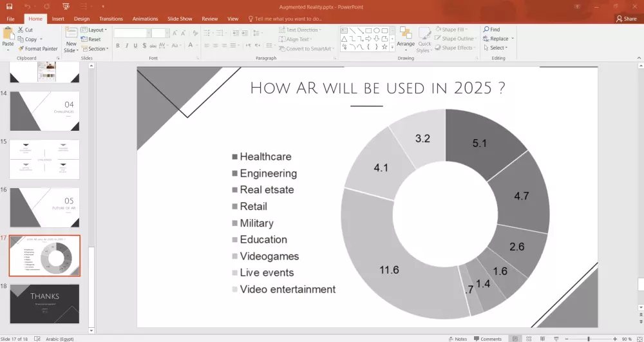Choose the oval shape in gallery

tap(376, 30)
